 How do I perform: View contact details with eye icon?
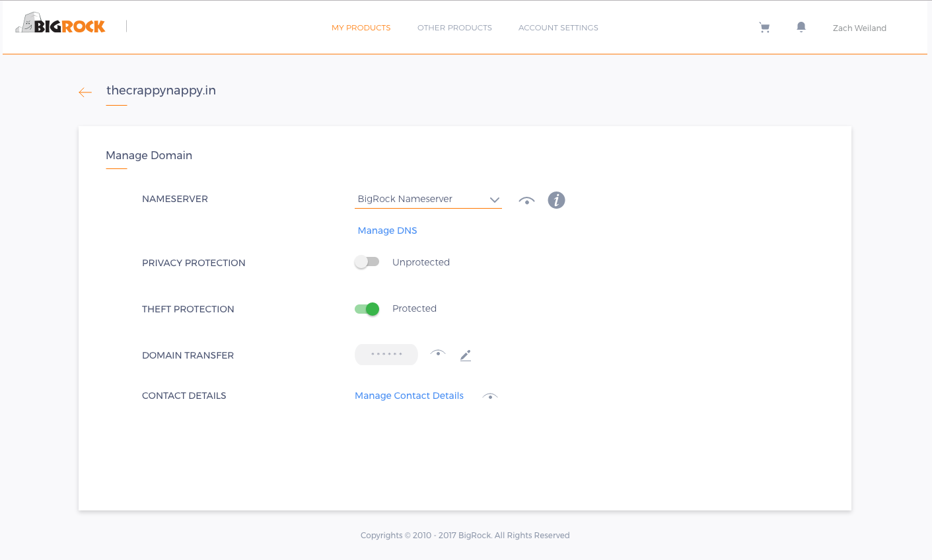pyautogui.click(x=490, y=396)
